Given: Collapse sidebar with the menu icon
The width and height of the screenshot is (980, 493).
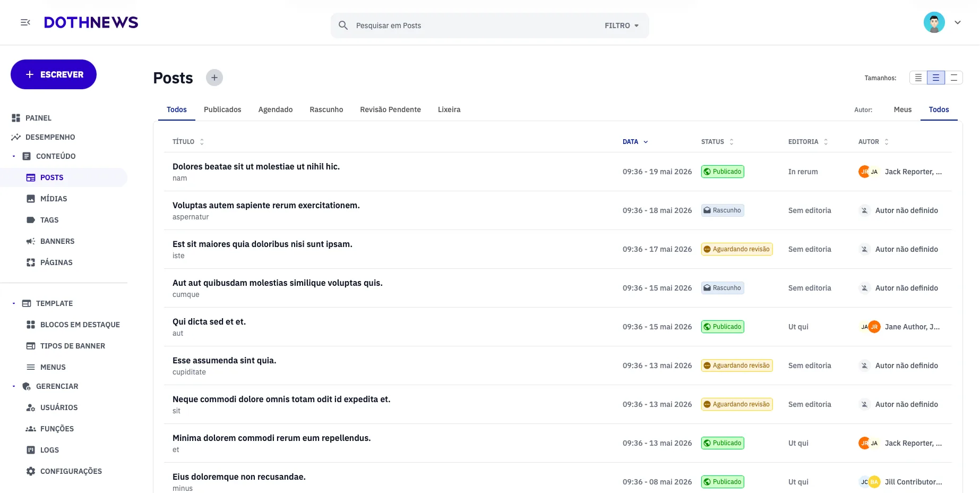Looking at the screenshot, I should 25,22.
